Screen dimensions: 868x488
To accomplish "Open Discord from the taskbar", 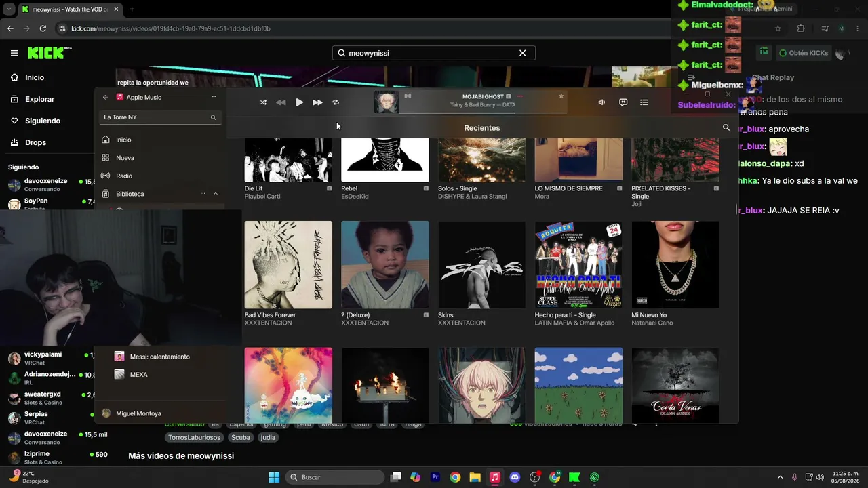I will coord(515,477).
